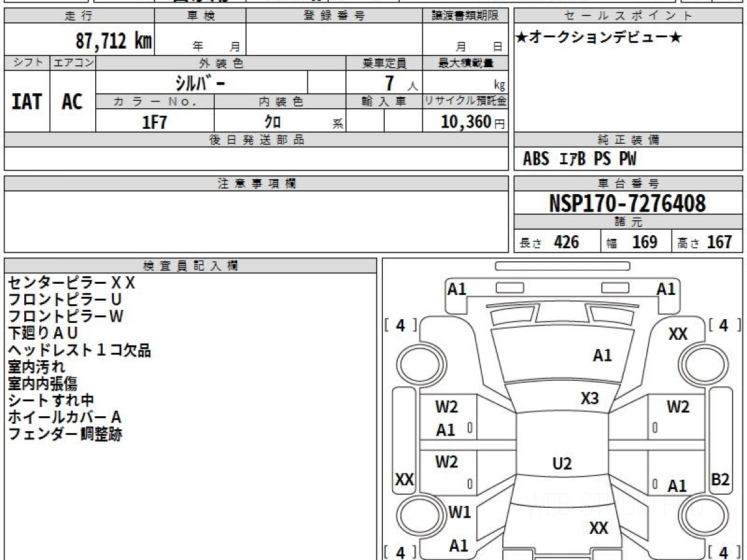Select the note ヘッドレスト1コ欠品

click(79, 350)
